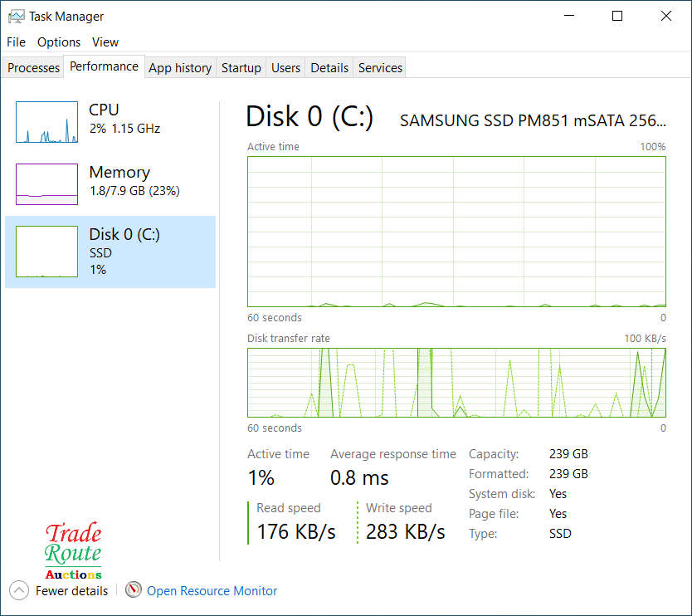Open the Users tab

(285, 68)
